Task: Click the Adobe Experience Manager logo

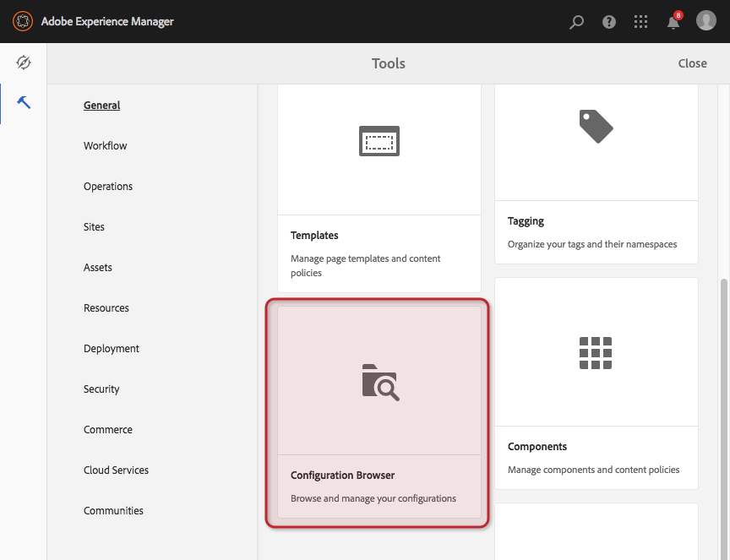Action: click(x=23, y=21)
